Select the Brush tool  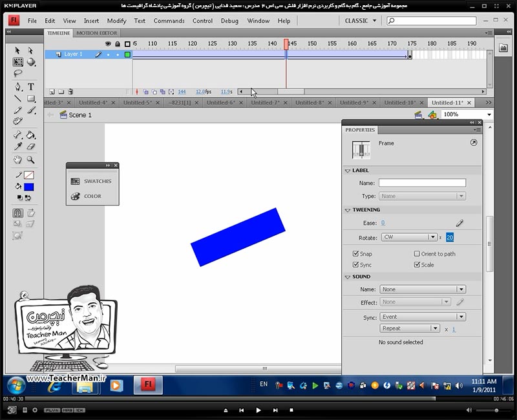click(31, 110)
